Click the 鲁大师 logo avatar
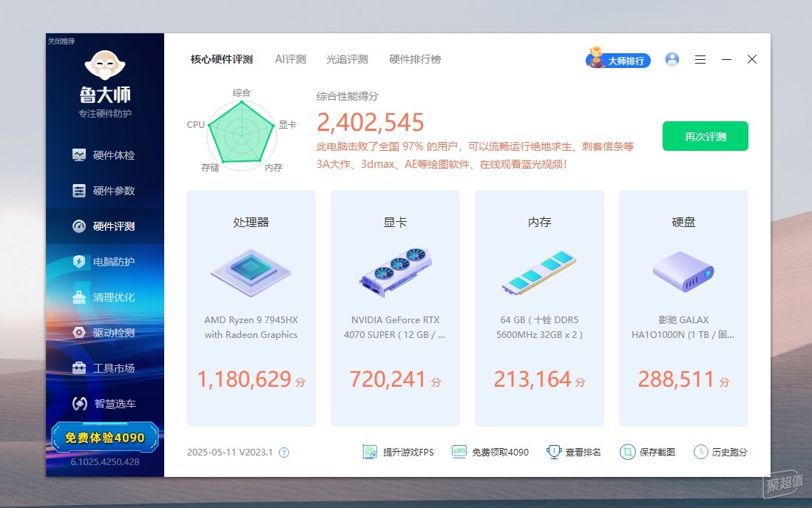This screenshot has width=812, height=508. pyautogui.click(x=105, y=66)
